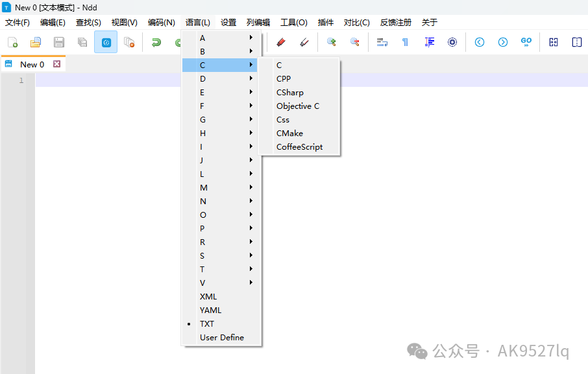Click the New file toolbar icon
Image resolution: width=588 pixels, height=374 pixels.
click(13, 42)
